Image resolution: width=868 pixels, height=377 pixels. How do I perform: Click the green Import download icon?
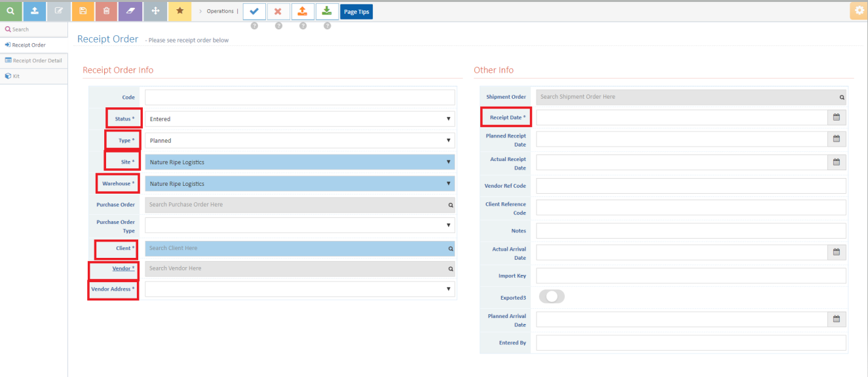[327, 11]
